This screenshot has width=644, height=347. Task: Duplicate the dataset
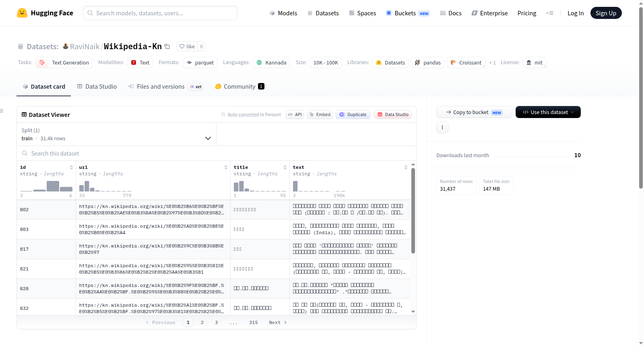pos(353,114)
